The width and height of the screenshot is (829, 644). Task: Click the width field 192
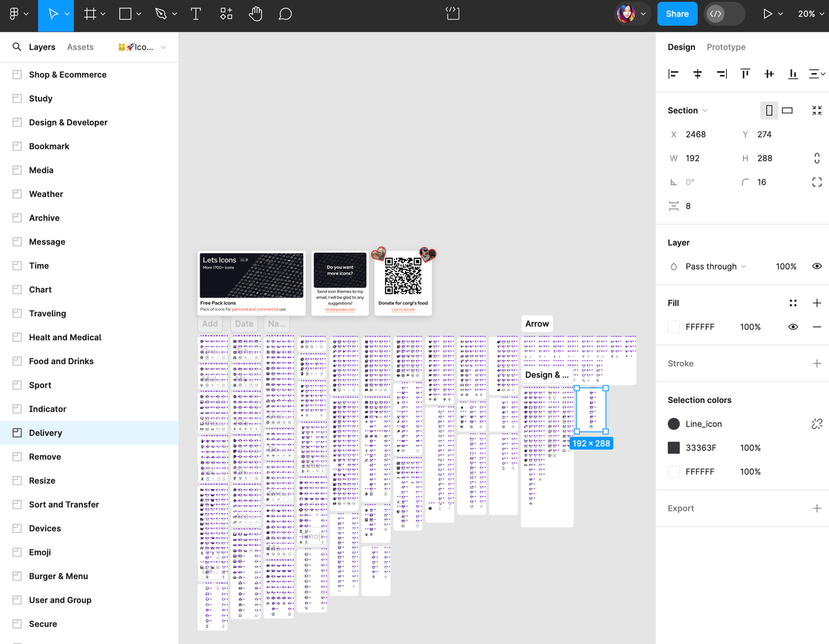point(699,158)
